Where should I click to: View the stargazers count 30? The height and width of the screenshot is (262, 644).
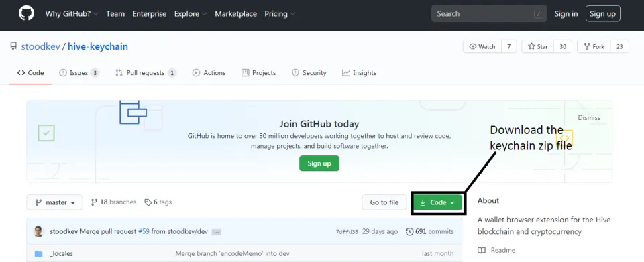coord(563,46)
